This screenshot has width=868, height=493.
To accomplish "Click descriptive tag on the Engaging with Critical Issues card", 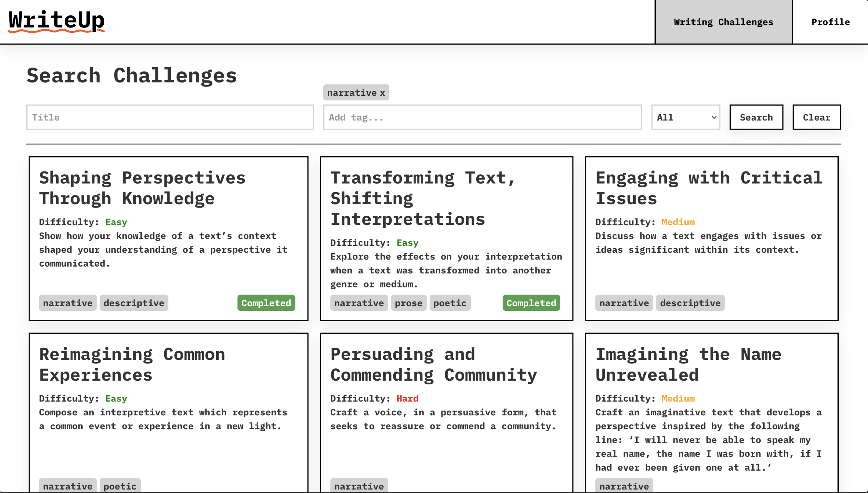I will click(x=690, y=303).
